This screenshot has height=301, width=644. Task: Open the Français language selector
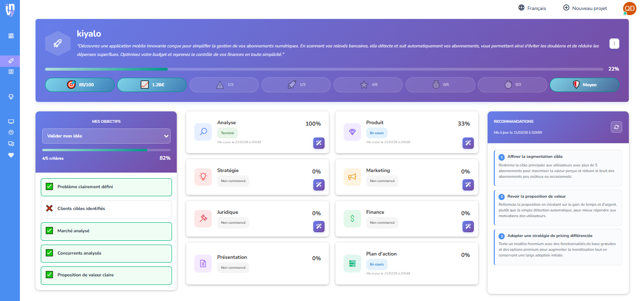(532, 8)
